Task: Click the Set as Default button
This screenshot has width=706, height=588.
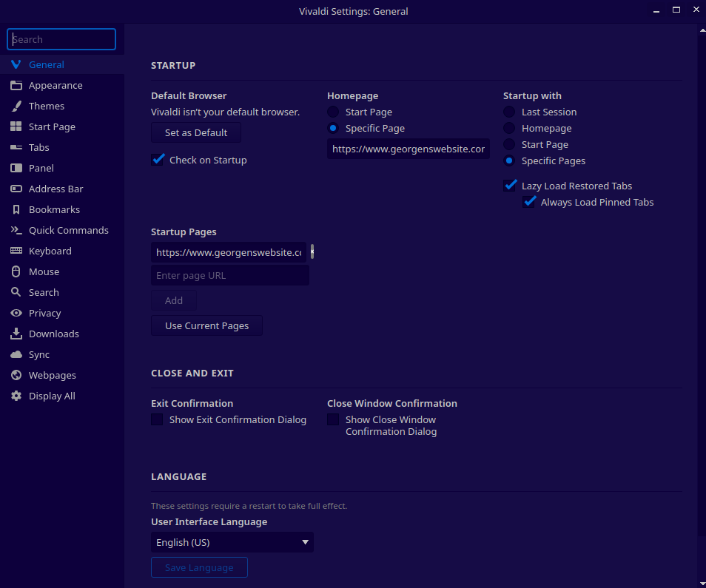Action: tap(196, 133)
